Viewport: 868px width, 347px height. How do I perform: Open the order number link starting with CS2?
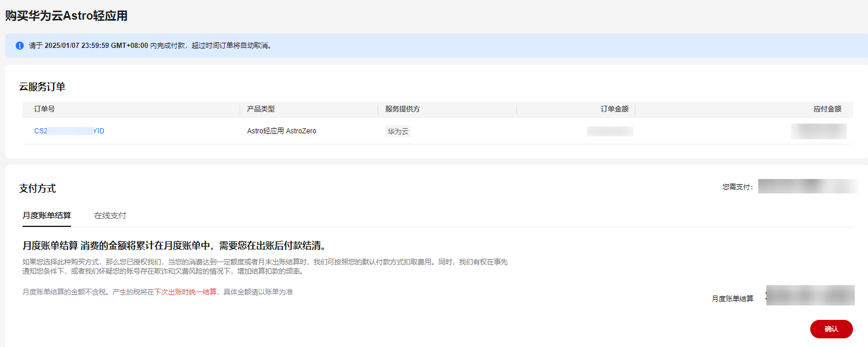click(x=69, y=131)
